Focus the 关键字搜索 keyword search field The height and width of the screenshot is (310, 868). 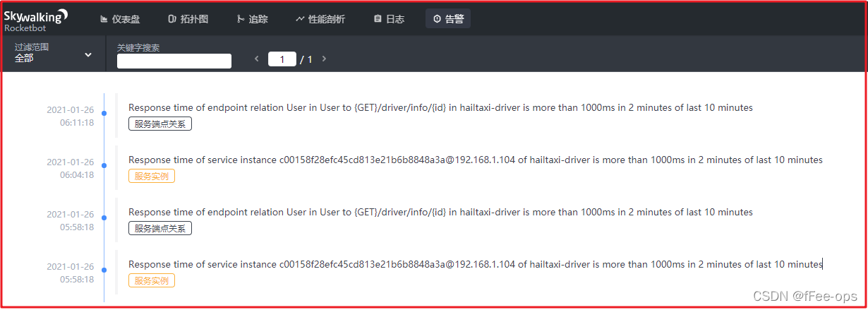pyautogui.click(x=174, y=61)
